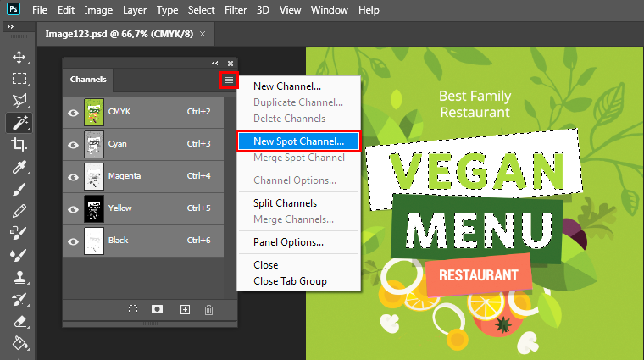
Task: Click the delete channel trash icon
Action: [x=208, y=309]
